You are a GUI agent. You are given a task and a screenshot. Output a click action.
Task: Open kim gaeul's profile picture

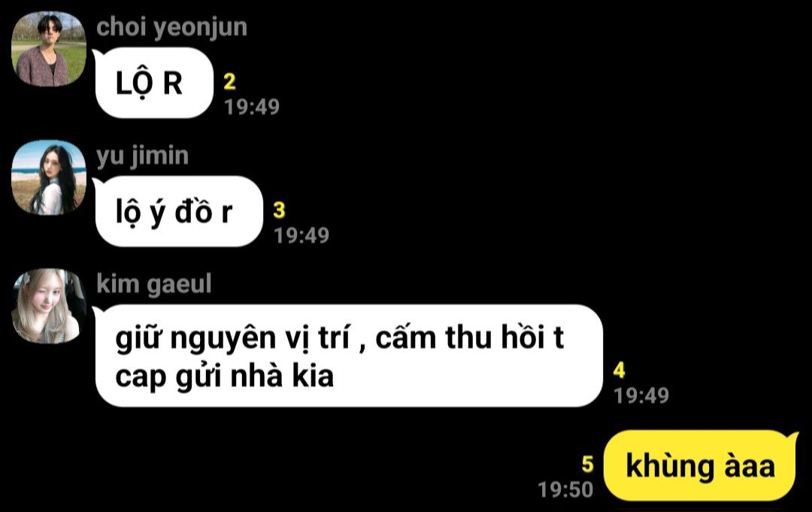click(x=49, y=306)
